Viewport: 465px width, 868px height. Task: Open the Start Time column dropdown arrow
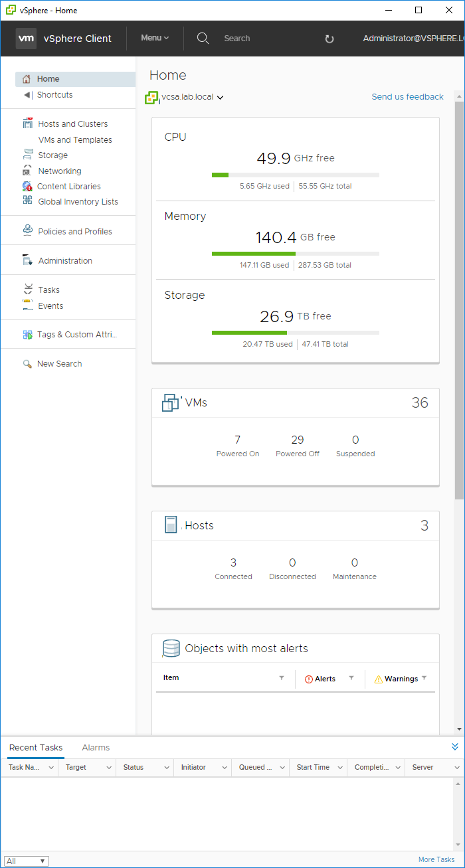coord(340,768)
